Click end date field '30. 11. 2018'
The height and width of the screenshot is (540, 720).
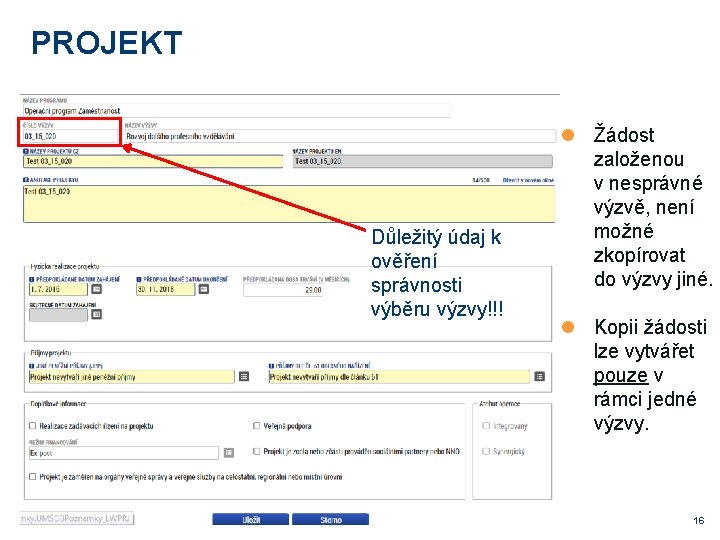[166, 289]
